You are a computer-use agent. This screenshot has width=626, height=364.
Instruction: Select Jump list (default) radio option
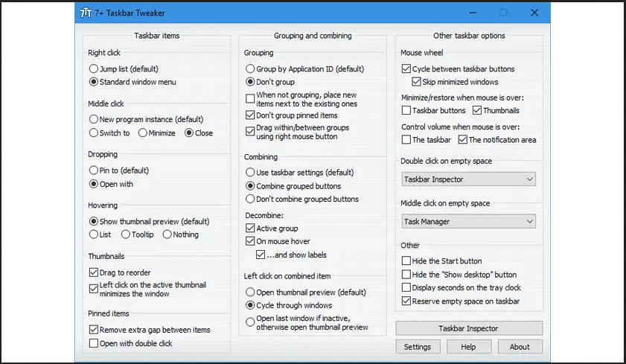[94, 69]
